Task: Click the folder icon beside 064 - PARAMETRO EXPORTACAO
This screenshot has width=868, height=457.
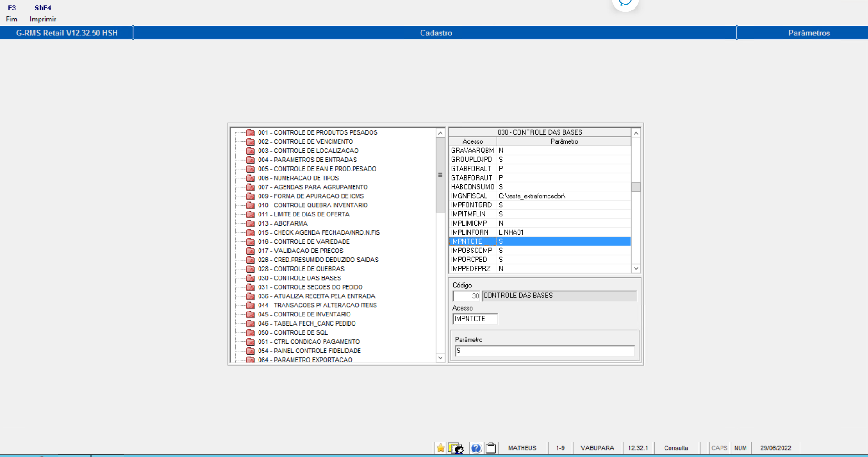Action: pyautogui.click(x=250, y=360)
